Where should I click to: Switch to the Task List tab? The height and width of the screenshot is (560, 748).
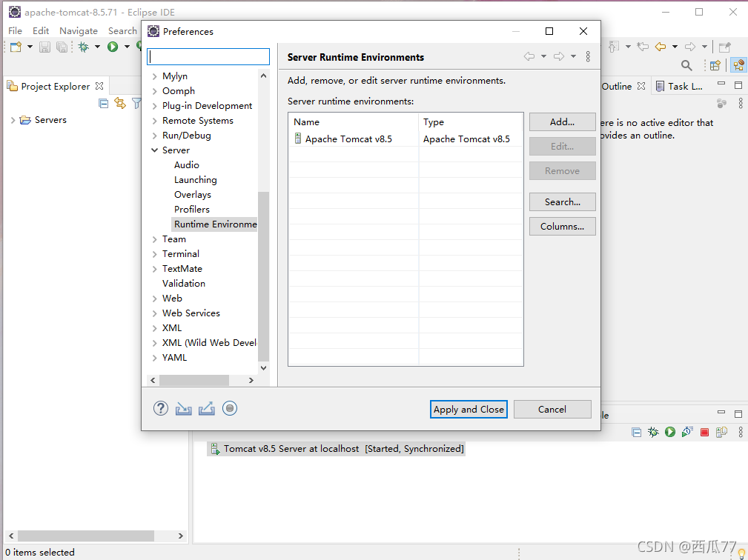(x=679, y=86)
